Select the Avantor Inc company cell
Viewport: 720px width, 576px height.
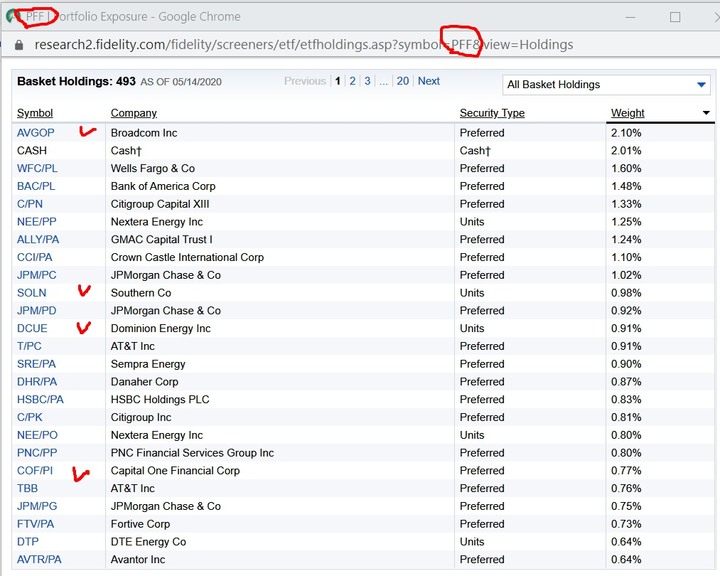138,559
